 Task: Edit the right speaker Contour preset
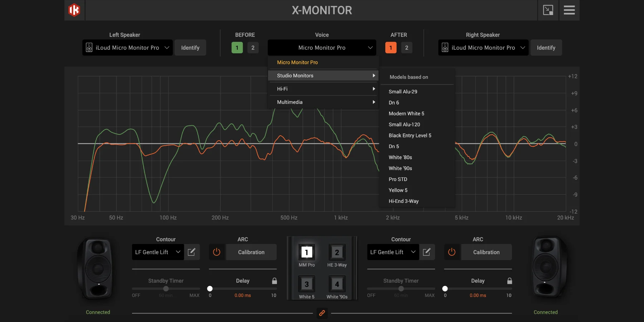(x=427, y=252)
